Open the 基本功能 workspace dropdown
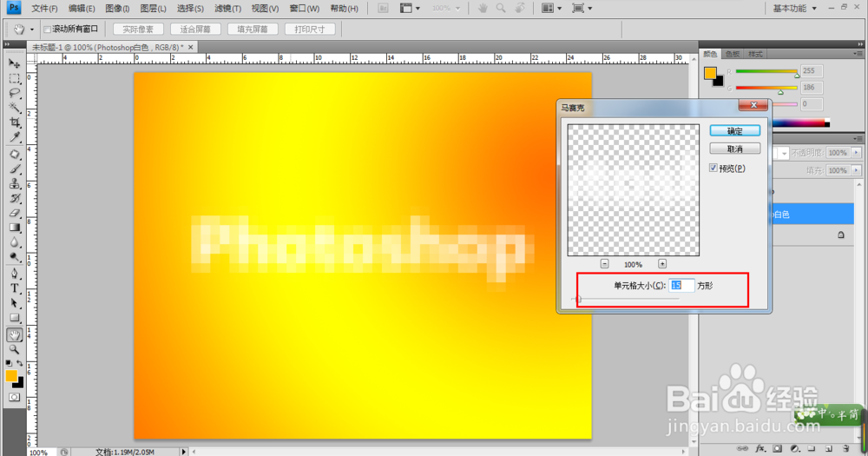868x456 pixels. 794,9
